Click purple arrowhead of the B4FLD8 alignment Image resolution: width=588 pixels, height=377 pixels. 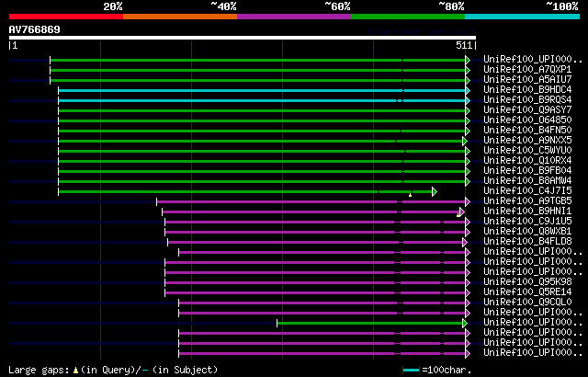tap(465, 243)
